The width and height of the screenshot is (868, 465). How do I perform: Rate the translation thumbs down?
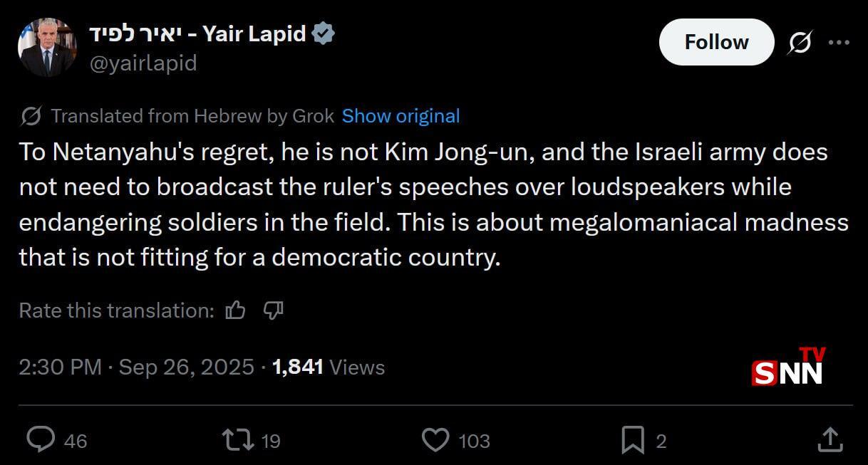274,310
